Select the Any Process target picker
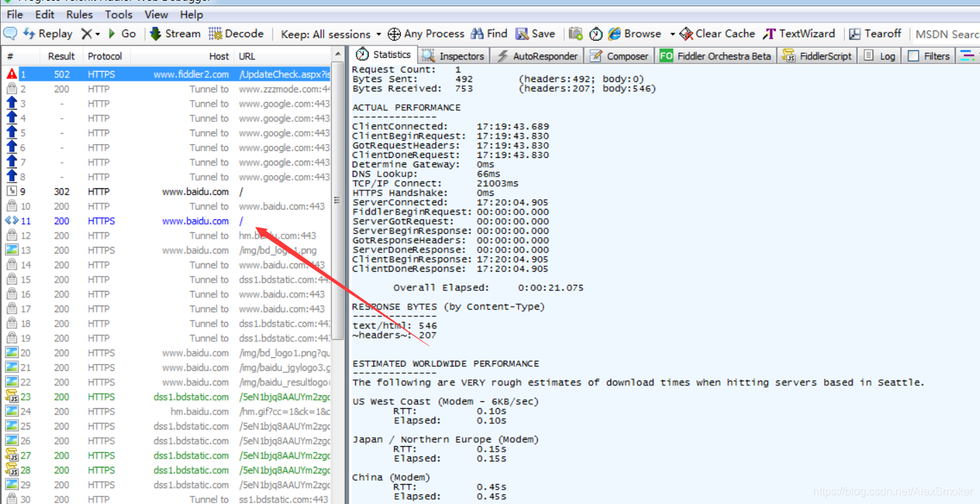Image resolution: width=980 pixels, height=504 pixels. (x=426, y=33)
